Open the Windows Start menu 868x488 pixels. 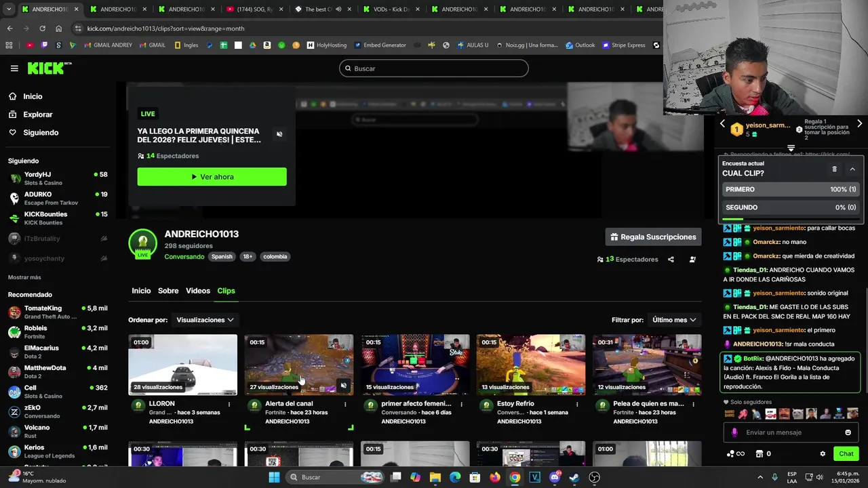[x=274, y=477]
